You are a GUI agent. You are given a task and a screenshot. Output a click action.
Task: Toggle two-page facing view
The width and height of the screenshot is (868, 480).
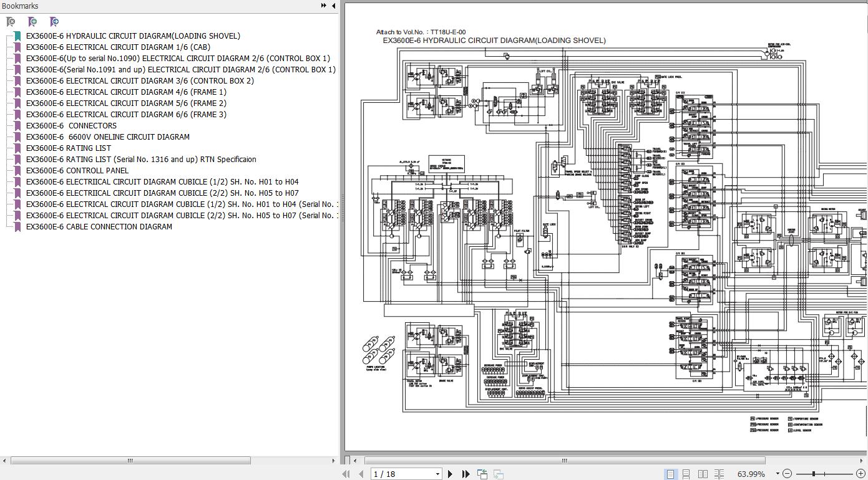[x=703, y=474]
